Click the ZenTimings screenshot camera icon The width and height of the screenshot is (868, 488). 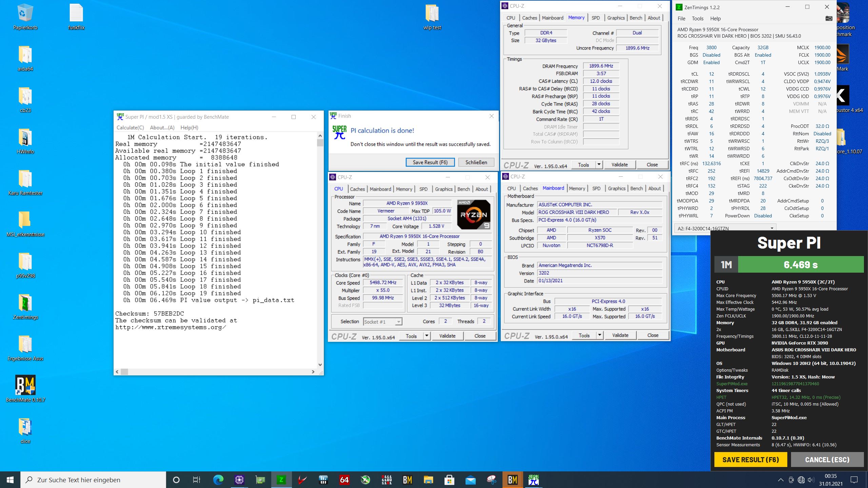[x=829, y=18]
